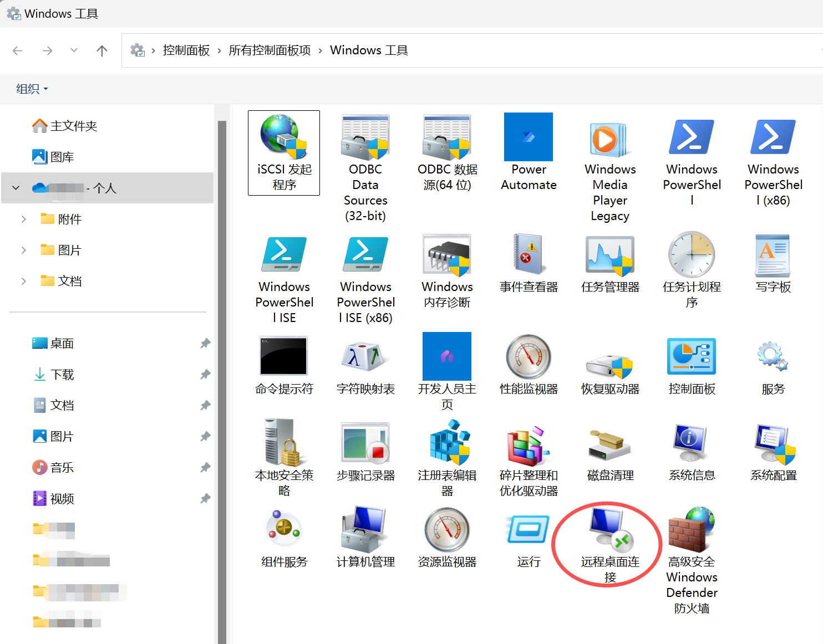Go up one folder level
823x644 pixels.
(102, 51)
